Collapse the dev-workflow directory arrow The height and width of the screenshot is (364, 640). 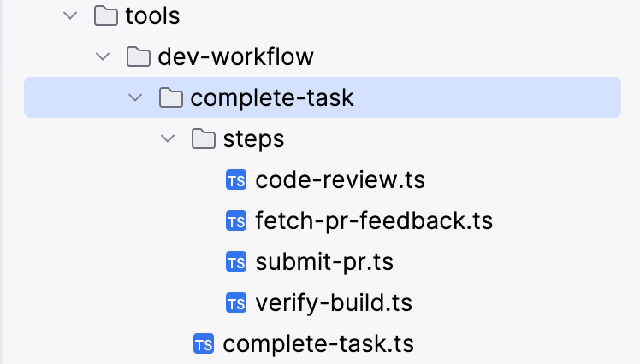tap(103, 56)
